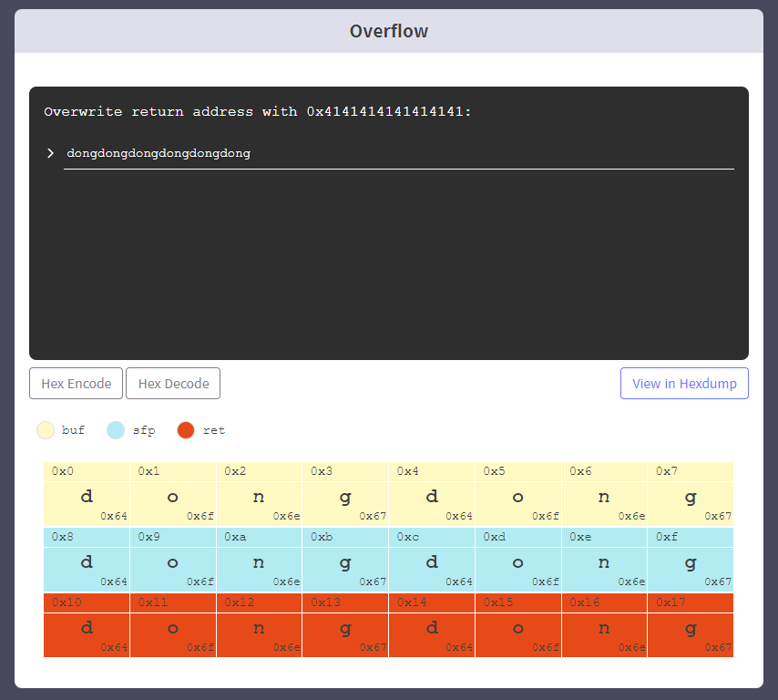Open View in Hexdump

click(684, 383)
